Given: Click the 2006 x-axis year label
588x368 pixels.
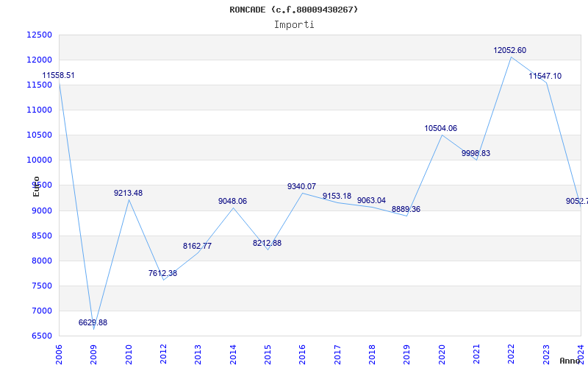Looking at the screenshot, I should coord(59,355).
